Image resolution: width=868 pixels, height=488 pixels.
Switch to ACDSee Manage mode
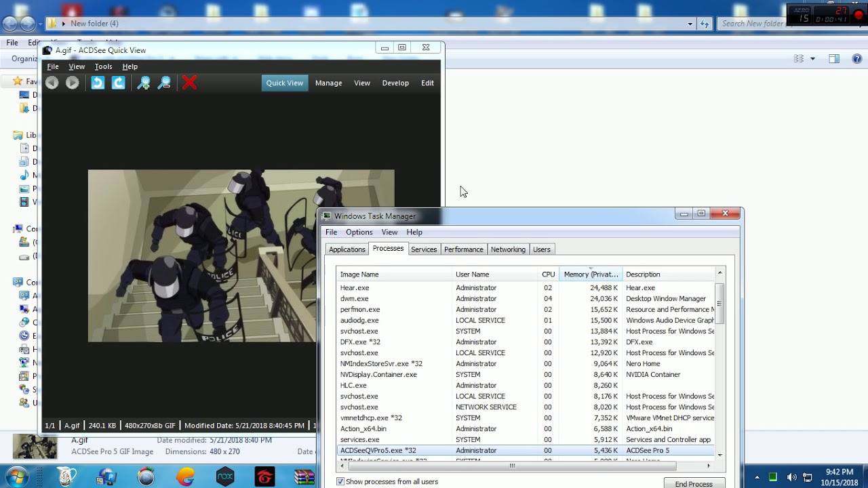click(x=329, y=83)
